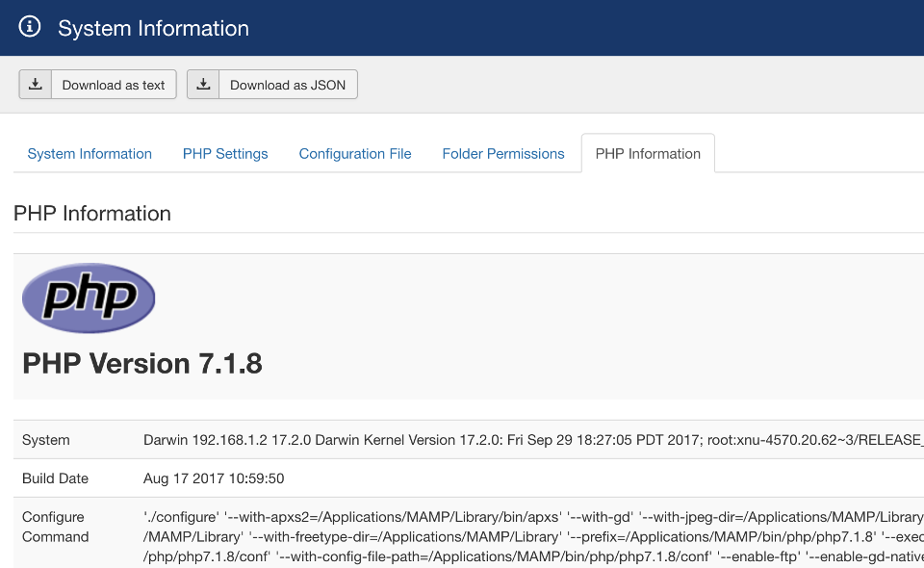Screen dimensions: 924x568
Task: Click the System Information page title
Action: tap(153, 28)
